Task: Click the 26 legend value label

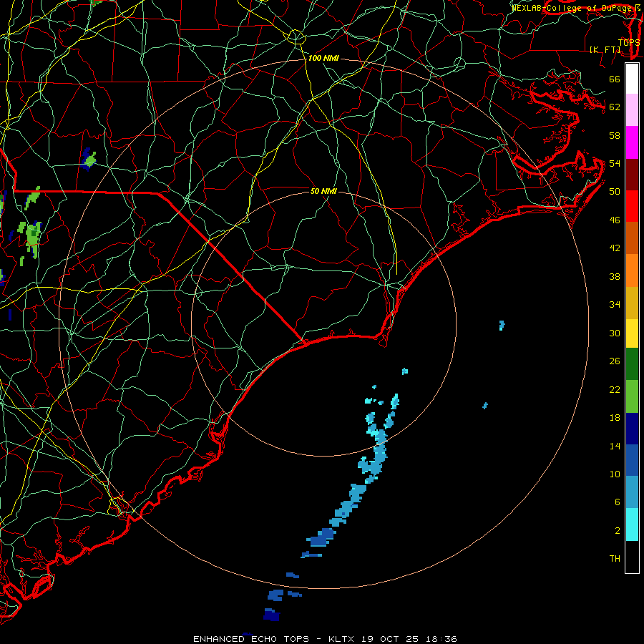Action: point(615,361)
